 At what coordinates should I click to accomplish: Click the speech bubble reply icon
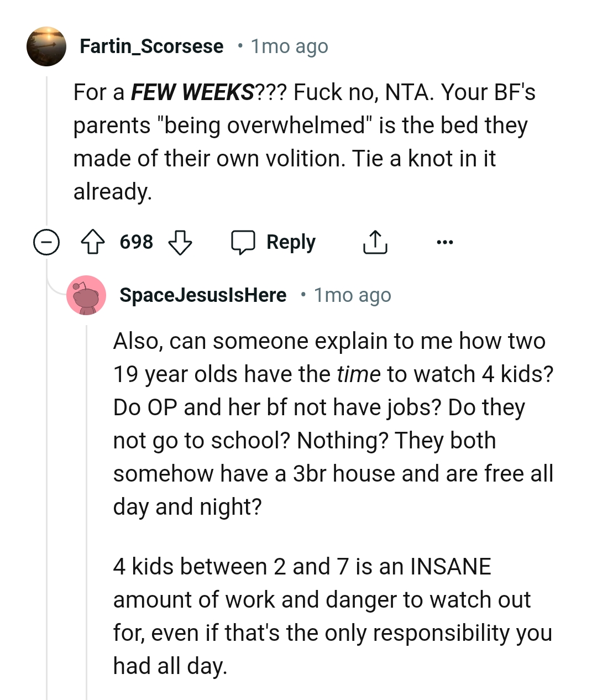[x=243, y=242]
